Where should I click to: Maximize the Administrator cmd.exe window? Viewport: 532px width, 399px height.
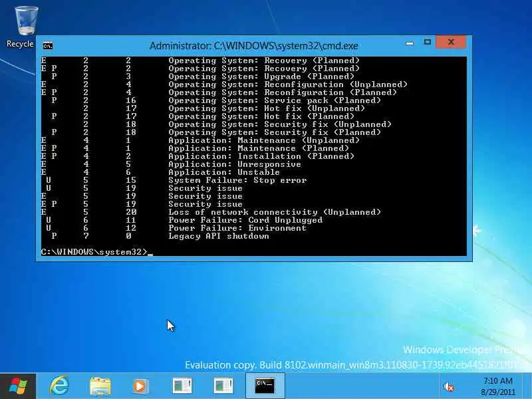point(427,42)
